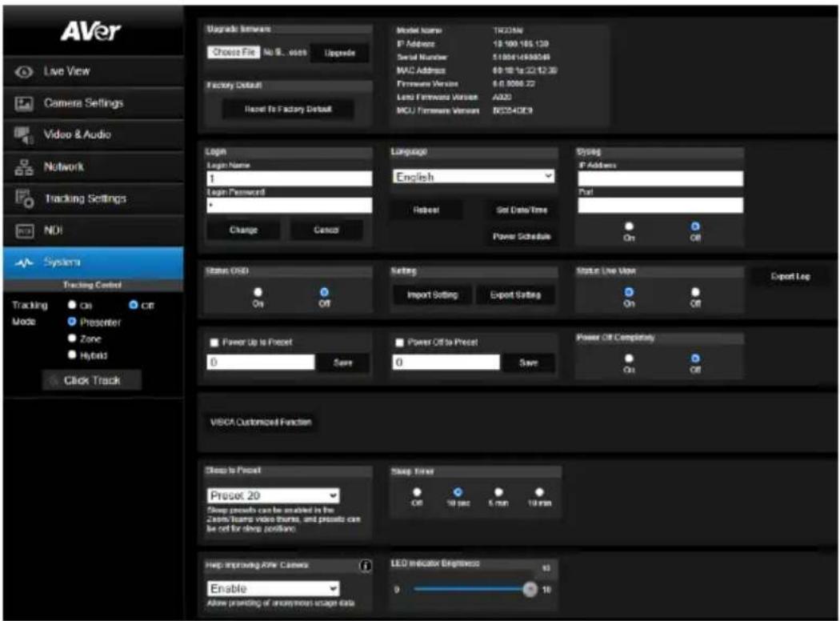Screen dimensions: 840x621
Task: Set Sleep Timer to 10 min
Action: 539,492
